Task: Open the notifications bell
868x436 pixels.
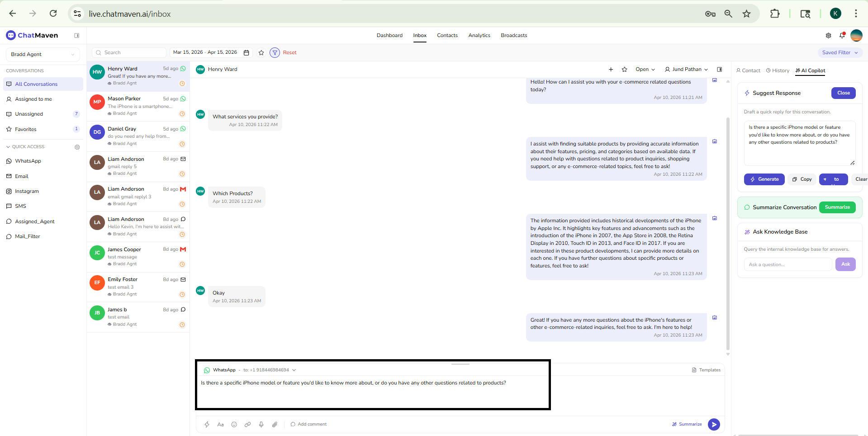Action: tap(842, 35)
